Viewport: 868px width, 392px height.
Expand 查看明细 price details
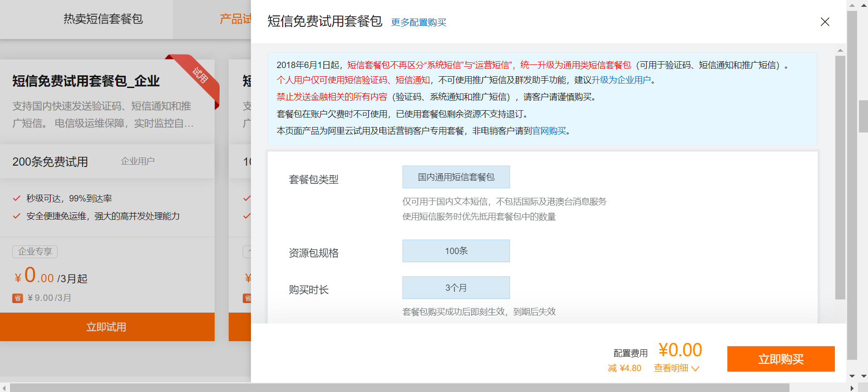tap(677, 368)
